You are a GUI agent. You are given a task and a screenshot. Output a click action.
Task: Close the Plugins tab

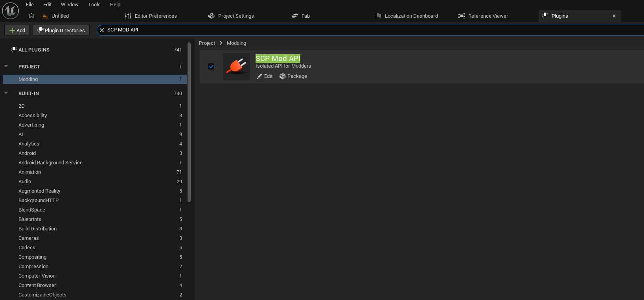pos(614,16)
